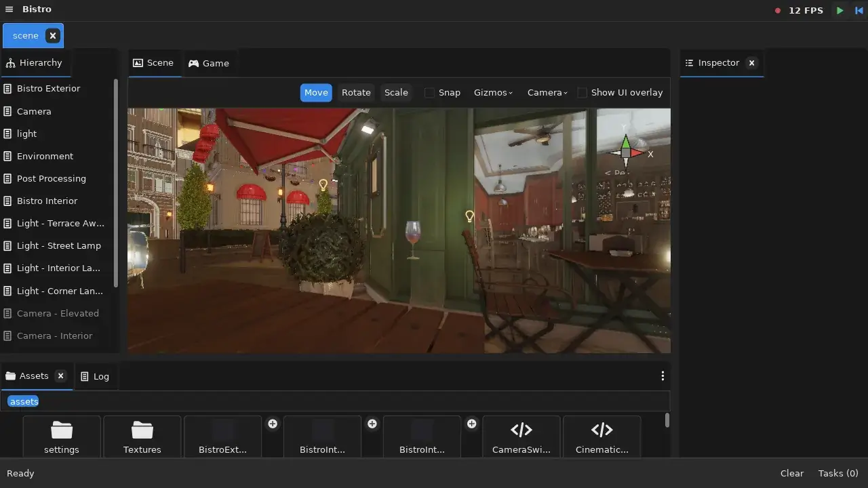The height and width of the screenshot is (488, 868).
Task: Close the scene tab
Action: [x=53, y=36]
